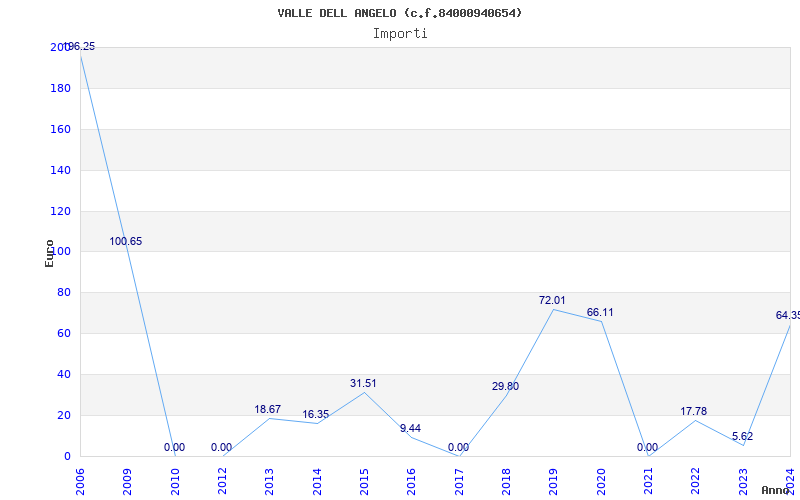Image resolution: width=800 pixels, height=500 pixels.
Task: Click the Euro y-axis title
Action: (49, 253)
